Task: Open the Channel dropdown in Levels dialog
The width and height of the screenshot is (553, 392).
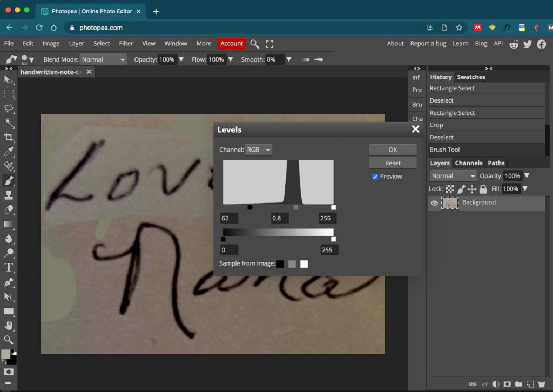Action: tap(258, 149)
